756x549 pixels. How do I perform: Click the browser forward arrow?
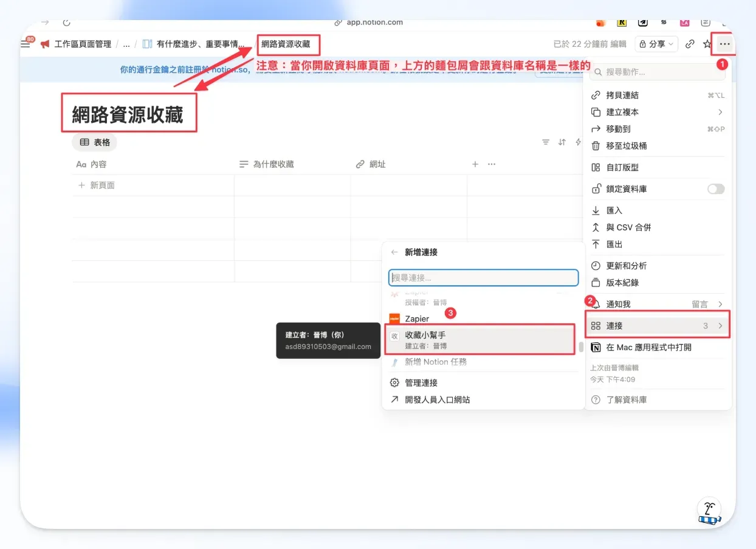44,22
